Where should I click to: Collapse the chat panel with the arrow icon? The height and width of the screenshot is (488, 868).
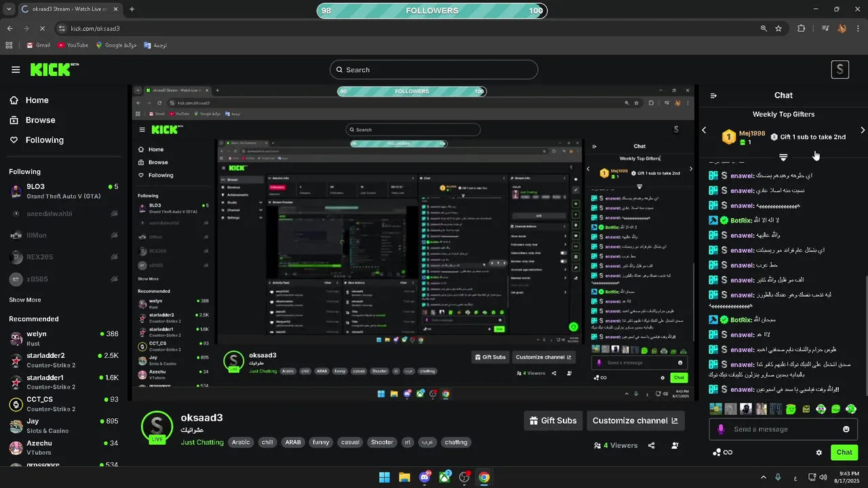click(x=713, y=96)
